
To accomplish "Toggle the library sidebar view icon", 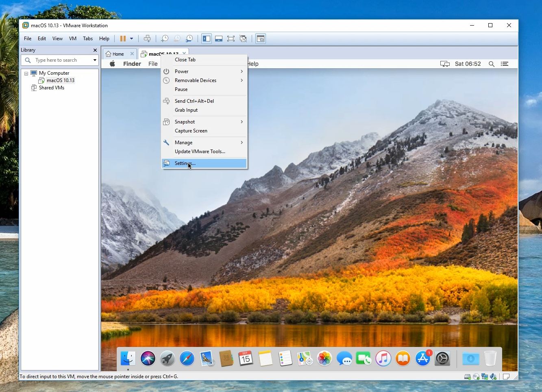I will click(x=207, y=39).
